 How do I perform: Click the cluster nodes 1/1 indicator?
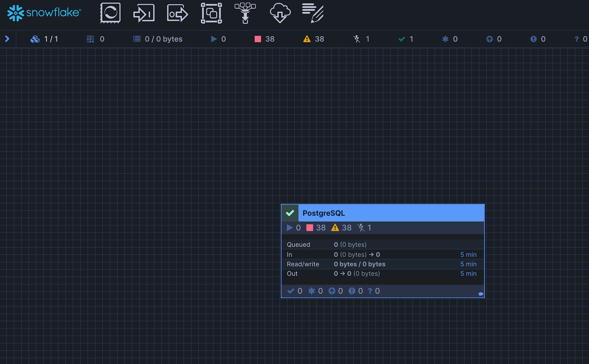[44, 39]
